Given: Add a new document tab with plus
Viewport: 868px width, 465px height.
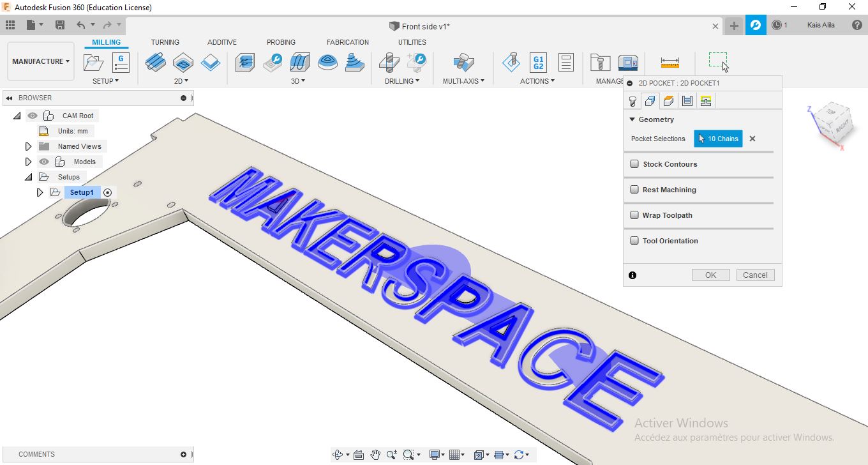Looking at the screenshot, I should coord(734,26).
